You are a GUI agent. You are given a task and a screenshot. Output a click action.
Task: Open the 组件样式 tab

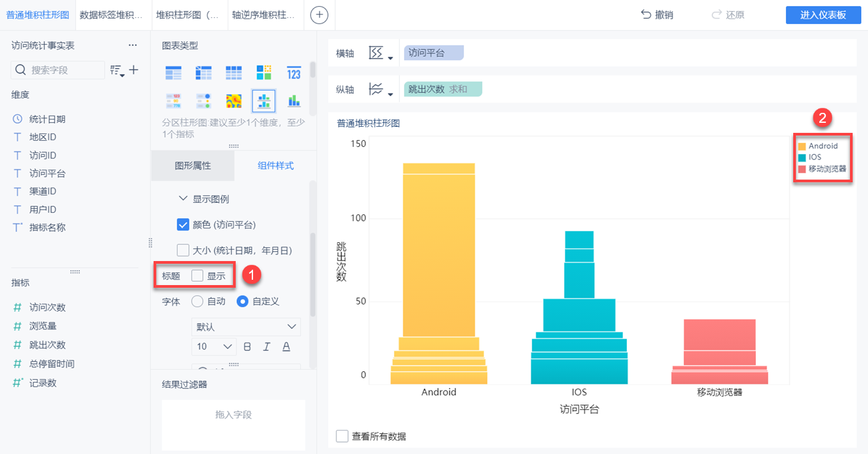click(276, 166)
